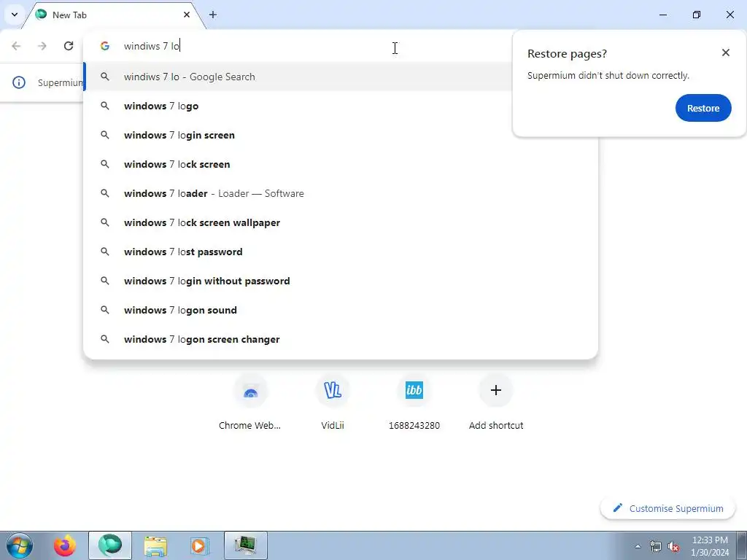The image size is (747, 560).
Task: Select 'windiws 7 lo - Google Search' suggestion
Action: click(299, 77)
